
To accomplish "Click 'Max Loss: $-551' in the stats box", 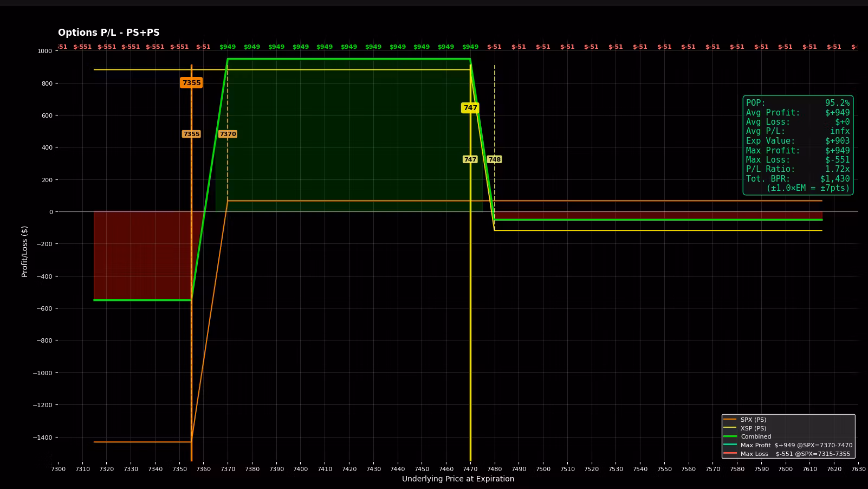I will (x=798, y=160).
